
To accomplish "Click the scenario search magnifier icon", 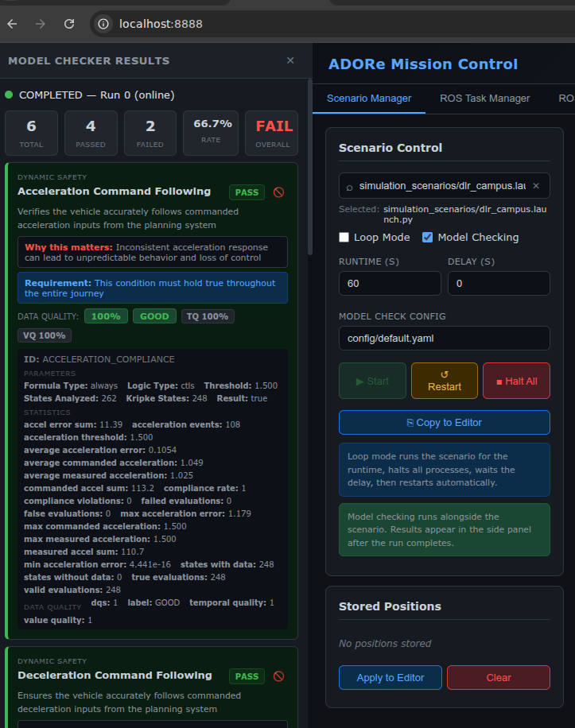I will pyautogui.click(x=349, y=187).
